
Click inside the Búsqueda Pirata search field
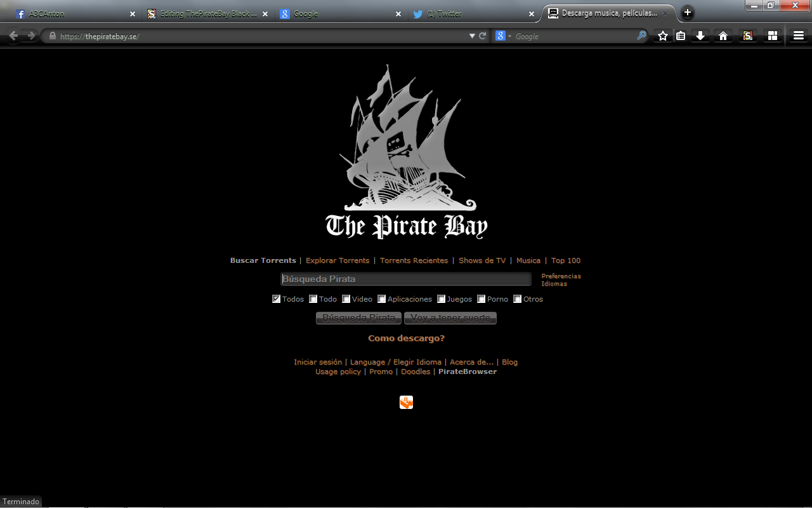(406, 279)
